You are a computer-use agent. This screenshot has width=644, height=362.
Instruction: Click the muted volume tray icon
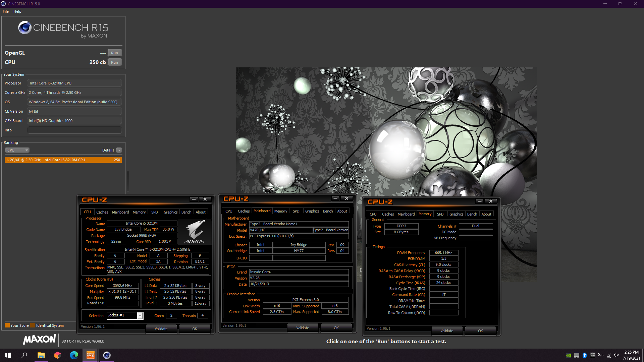(x=616, y=356)
